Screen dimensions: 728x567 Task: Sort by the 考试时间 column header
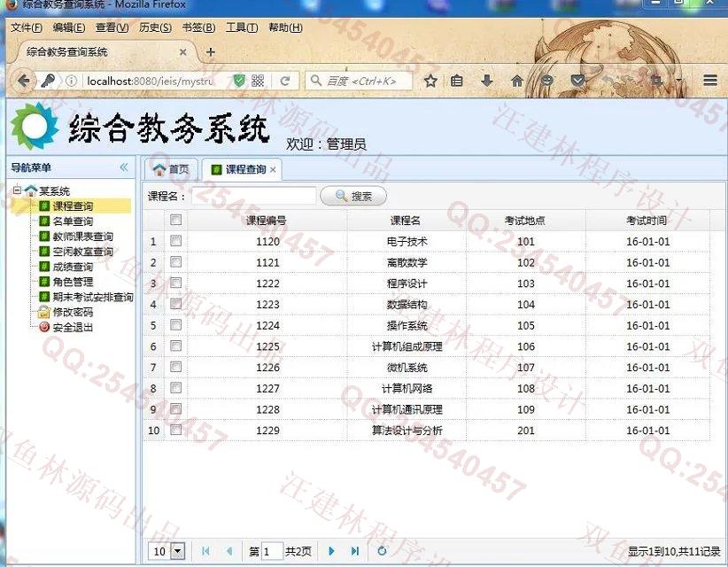[647, 220]
